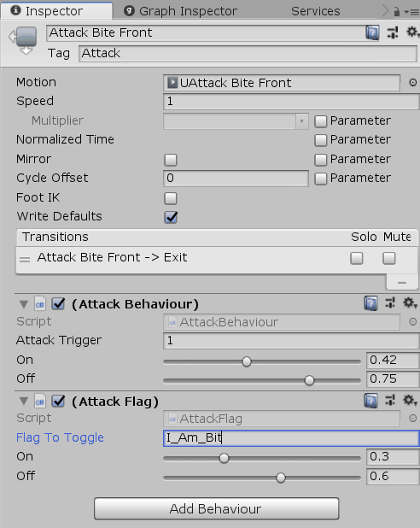Viewport: 420px width, 528px height.
Task: Mute the Attack Bite Front -> Exit transition
Action: coord(388,258)
